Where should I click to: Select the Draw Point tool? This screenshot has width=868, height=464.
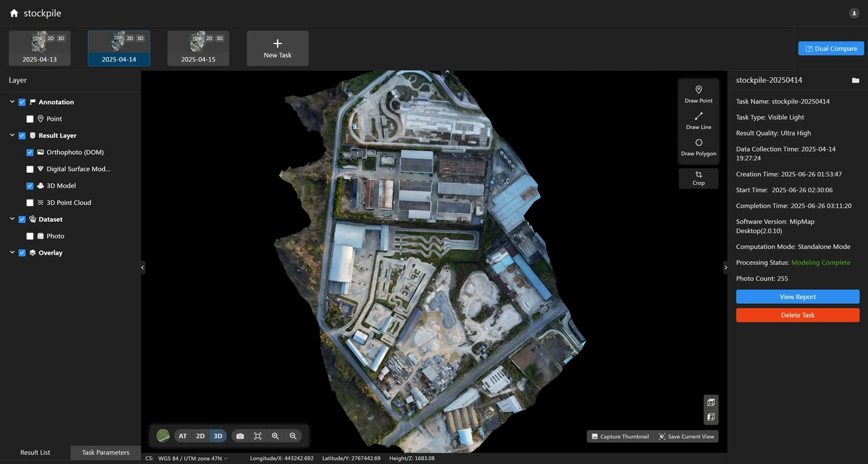[x=698, y=93]
